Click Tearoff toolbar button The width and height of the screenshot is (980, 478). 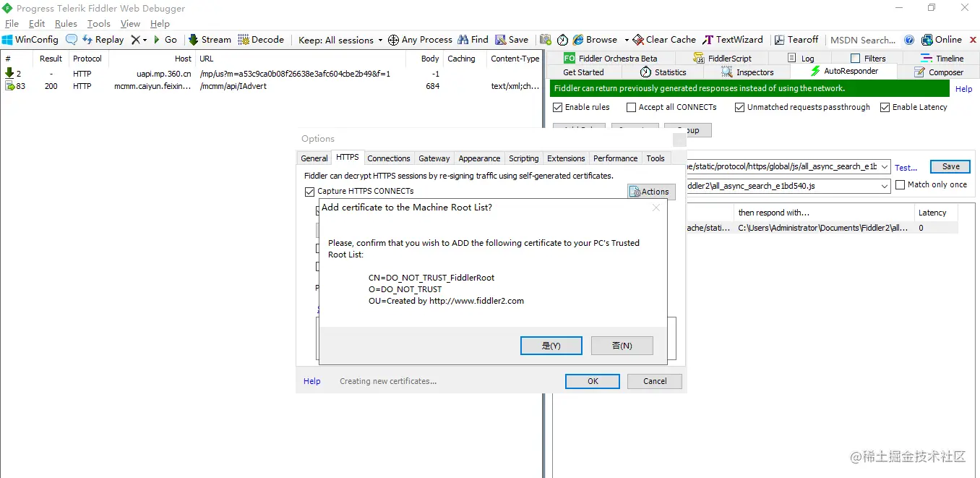click(x=796, y=40)
